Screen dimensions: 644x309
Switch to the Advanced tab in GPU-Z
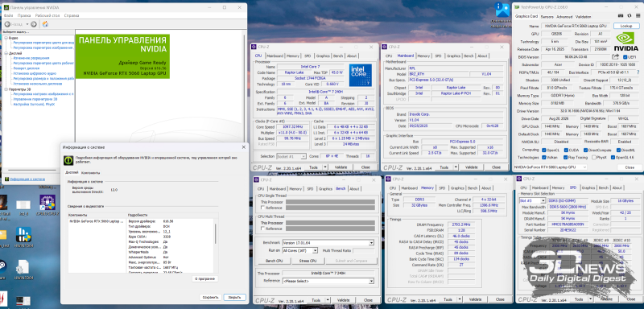tap(564, 17)
